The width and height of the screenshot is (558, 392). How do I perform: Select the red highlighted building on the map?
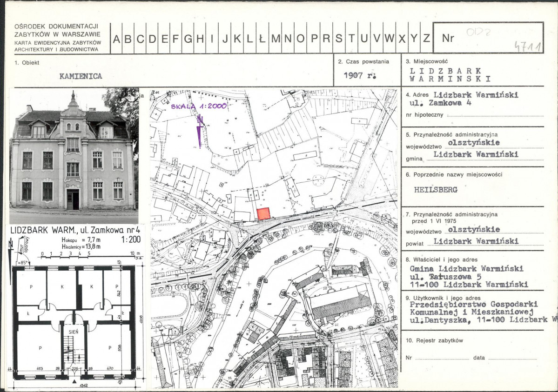tap(263, 213)
